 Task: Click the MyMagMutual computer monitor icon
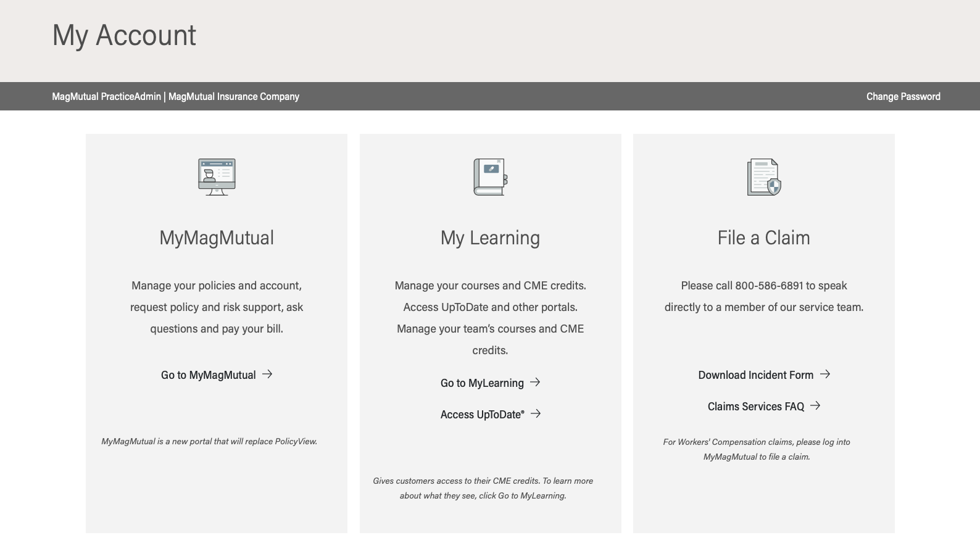pyautogui.click(x=217, y=177)
